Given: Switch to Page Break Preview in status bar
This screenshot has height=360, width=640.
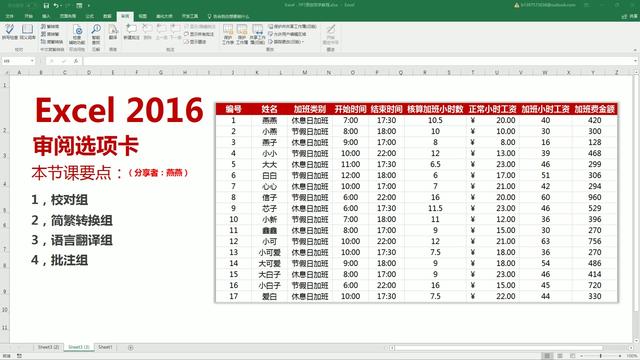Looking at the screenshot, I should 572,356.
